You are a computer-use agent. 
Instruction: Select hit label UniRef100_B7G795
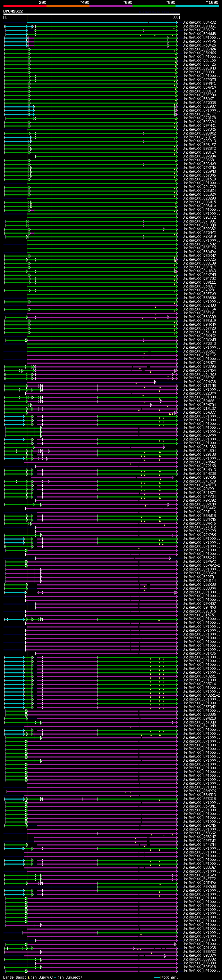[199, 366]
